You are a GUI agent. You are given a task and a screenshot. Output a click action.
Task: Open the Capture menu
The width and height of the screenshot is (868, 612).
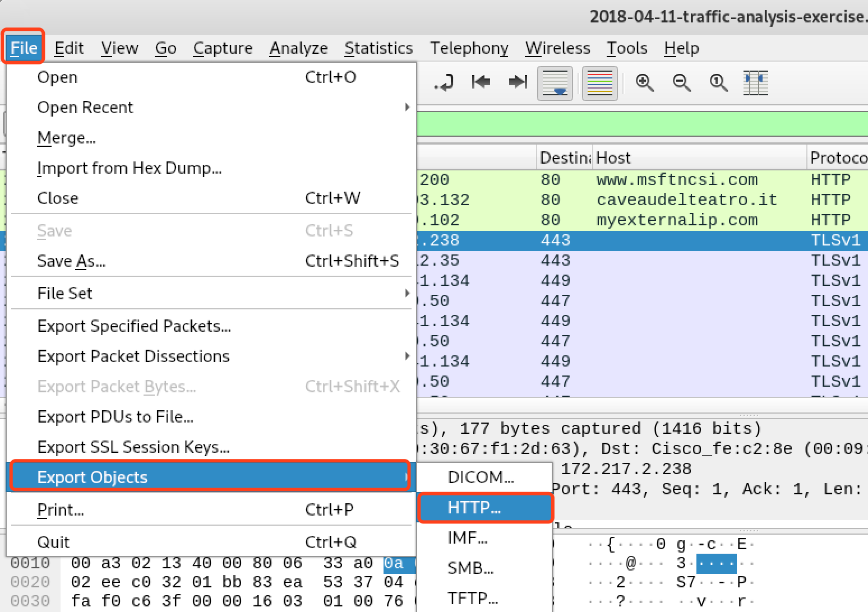[223, 48]
